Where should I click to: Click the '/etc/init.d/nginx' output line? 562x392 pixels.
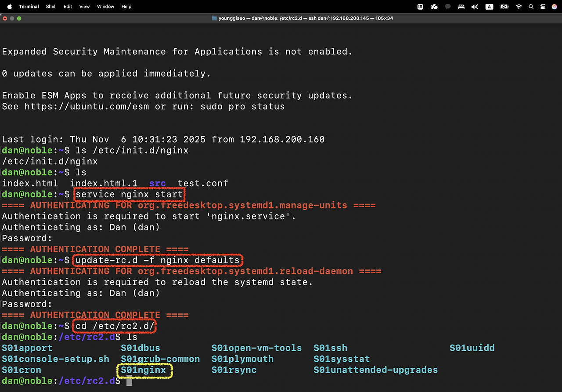(x=50, y=162)
